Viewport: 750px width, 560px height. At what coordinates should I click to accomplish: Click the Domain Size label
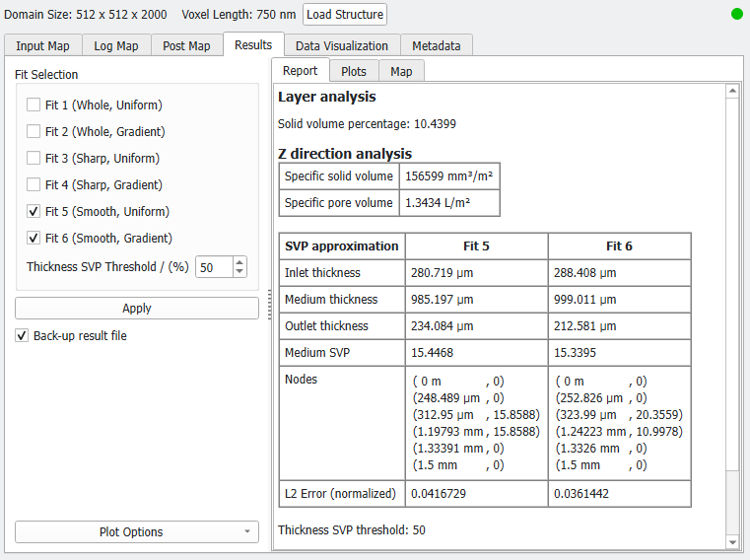[86, 15]
